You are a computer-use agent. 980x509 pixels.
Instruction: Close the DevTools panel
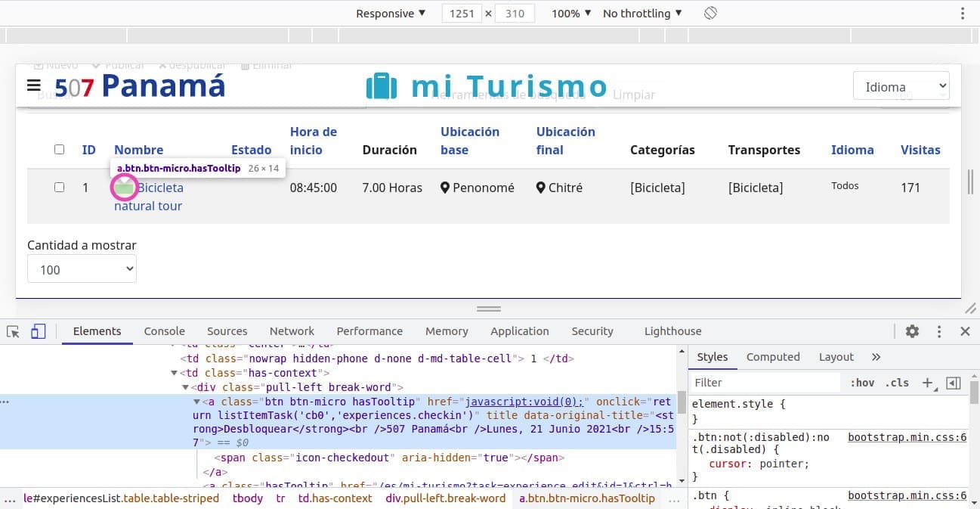point(965,331)
